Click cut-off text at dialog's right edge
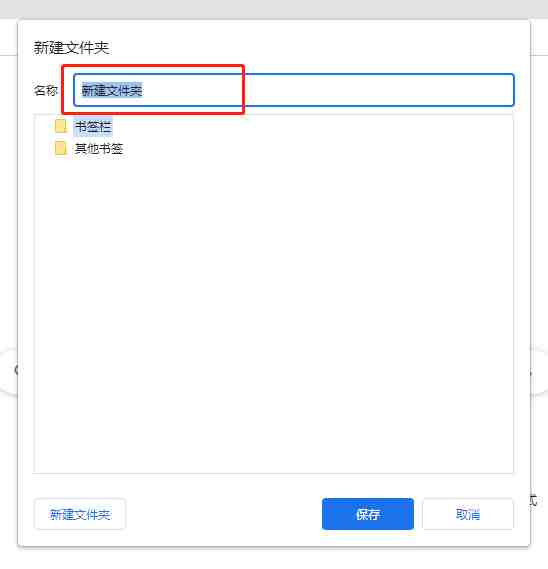548x569 pixels. [533, 501]
